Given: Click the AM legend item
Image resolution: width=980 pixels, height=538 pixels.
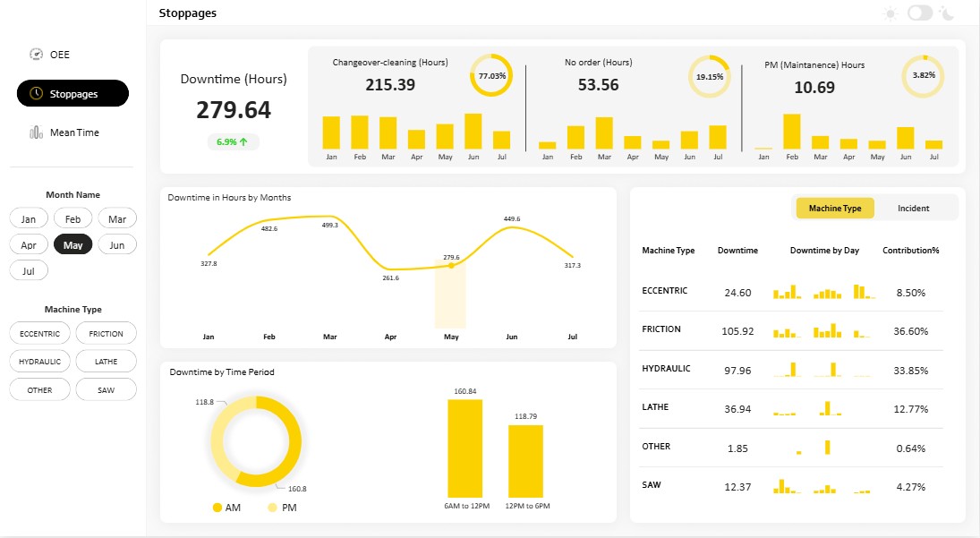Looking at the screenshot, I should (x=226, y=508).
